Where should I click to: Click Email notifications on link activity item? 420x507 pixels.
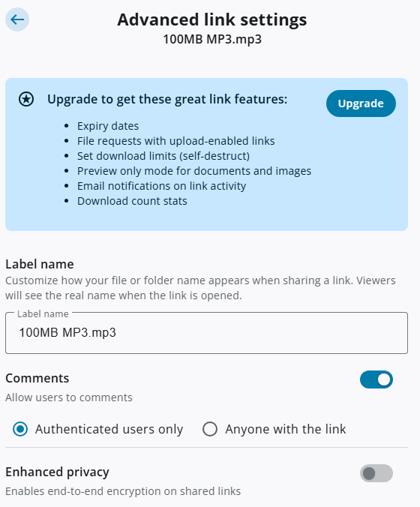click(x=161, y=186)
